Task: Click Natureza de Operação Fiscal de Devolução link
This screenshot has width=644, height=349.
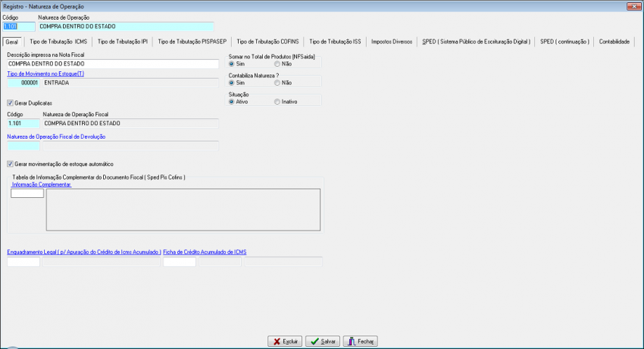Action: [56, 137]
